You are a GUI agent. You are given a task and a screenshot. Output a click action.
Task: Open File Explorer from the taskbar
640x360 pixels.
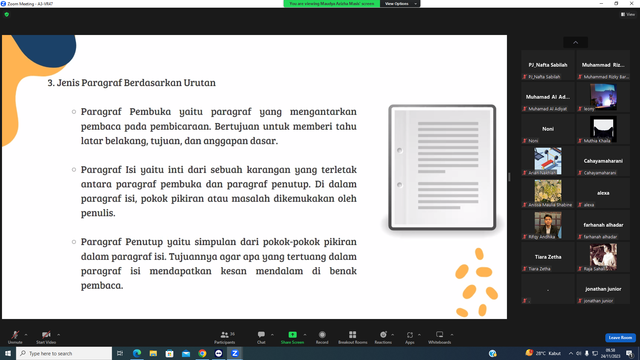click(153, 353)
